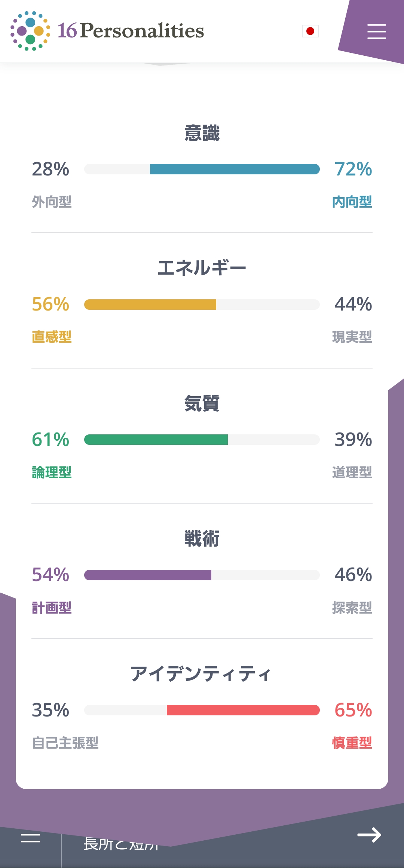This screenshot has height=868, width=404.
Task: Click the blue 意識 introvert progress bar
Action: pos(235,169)
